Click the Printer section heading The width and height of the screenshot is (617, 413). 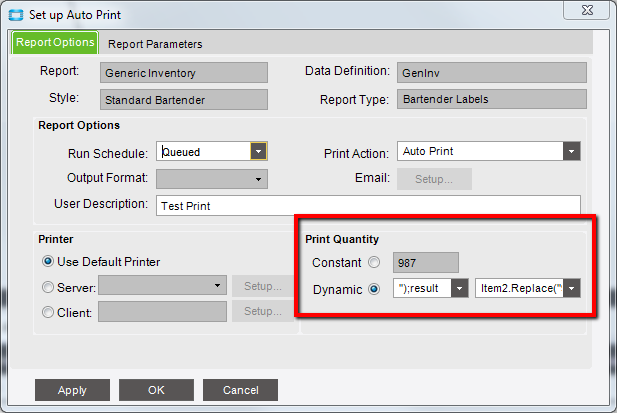[x=55, y=239]
